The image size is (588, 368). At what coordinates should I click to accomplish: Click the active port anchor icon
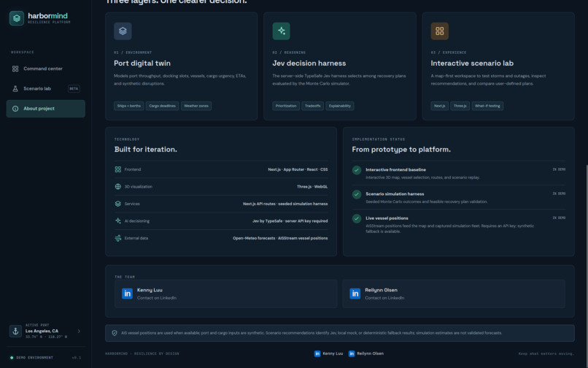click(15, 331)
